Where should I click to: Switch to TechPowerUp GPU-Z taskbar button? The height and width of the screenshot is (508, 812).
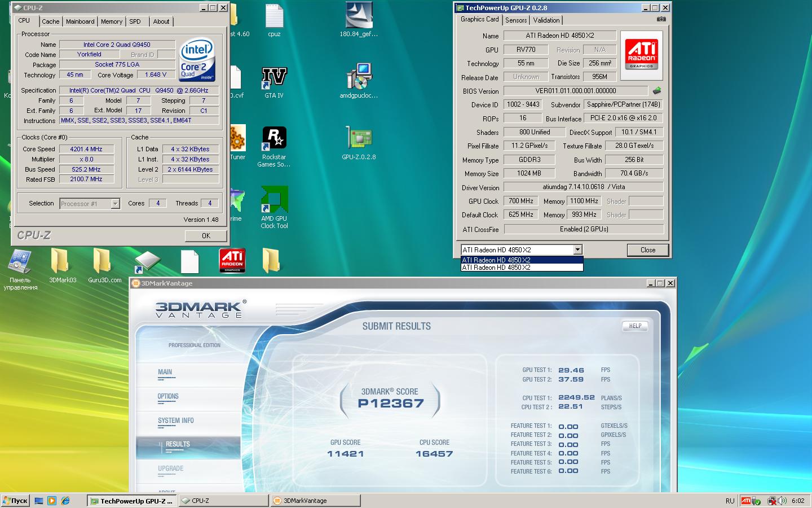tap(132, 501)
